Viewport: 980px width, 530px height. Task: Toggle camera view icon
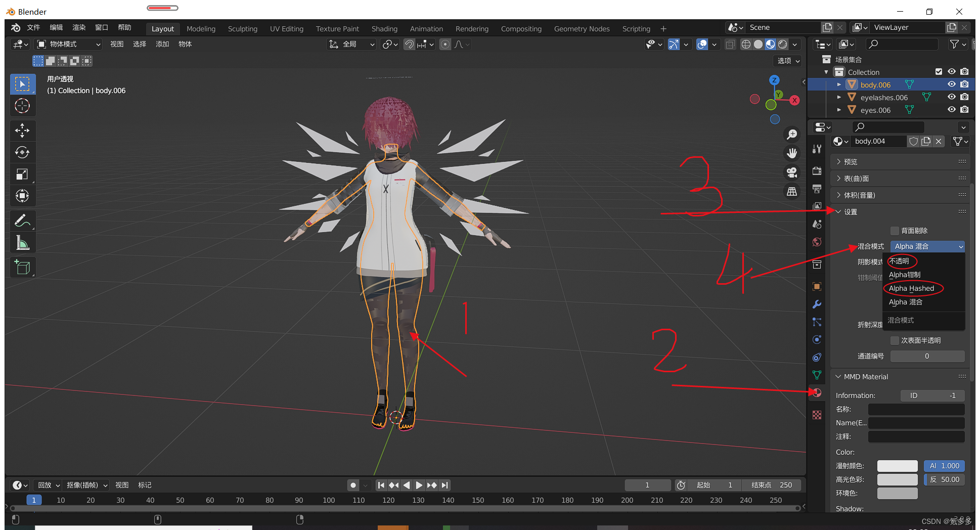pyautogui.click(x=792, y=172)
